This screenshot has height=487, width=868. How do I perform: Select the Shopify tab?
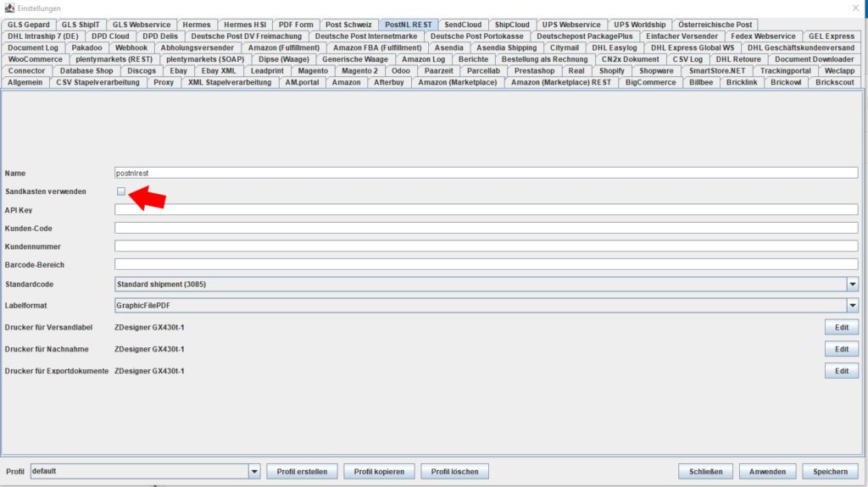pyautogui.click(x=611, y=71)
